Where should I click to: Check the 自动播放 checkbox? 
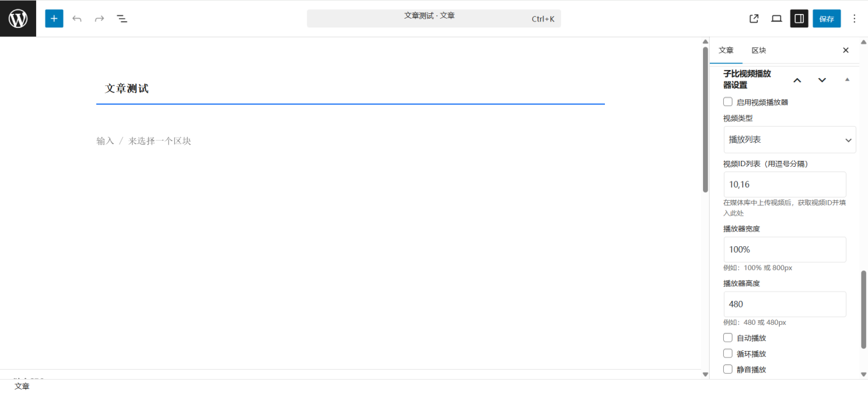[728, 338]
